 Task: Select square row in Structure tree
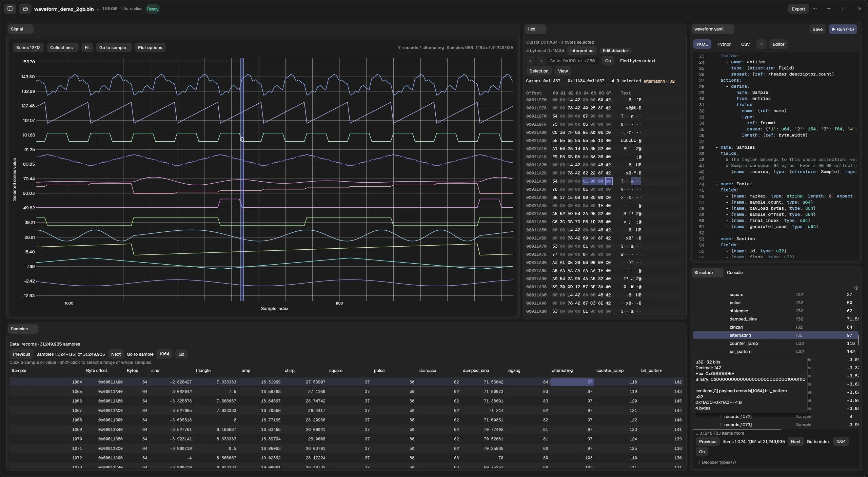pos(775,294)
